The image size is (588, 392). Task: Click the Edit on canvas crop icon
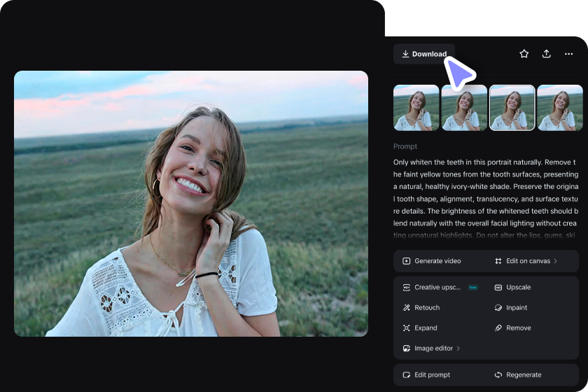coord(498,261)
